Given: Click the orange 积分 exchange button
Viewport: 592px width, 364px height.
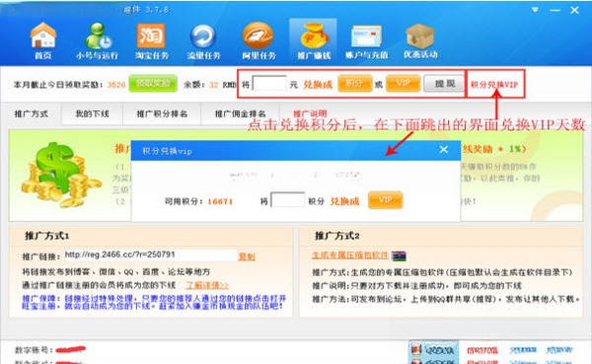Looking at the screenshot, I should click(354, 84).
